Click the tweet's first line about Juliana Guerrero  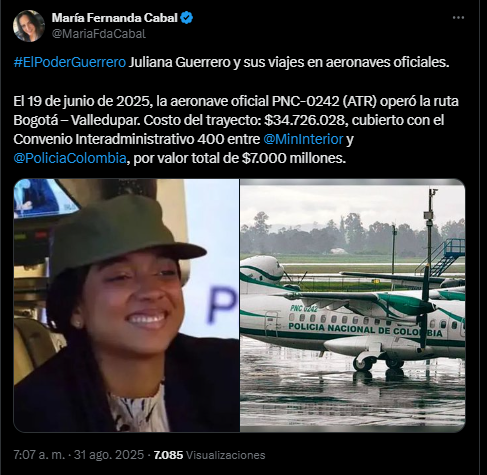tap(231, 62)
